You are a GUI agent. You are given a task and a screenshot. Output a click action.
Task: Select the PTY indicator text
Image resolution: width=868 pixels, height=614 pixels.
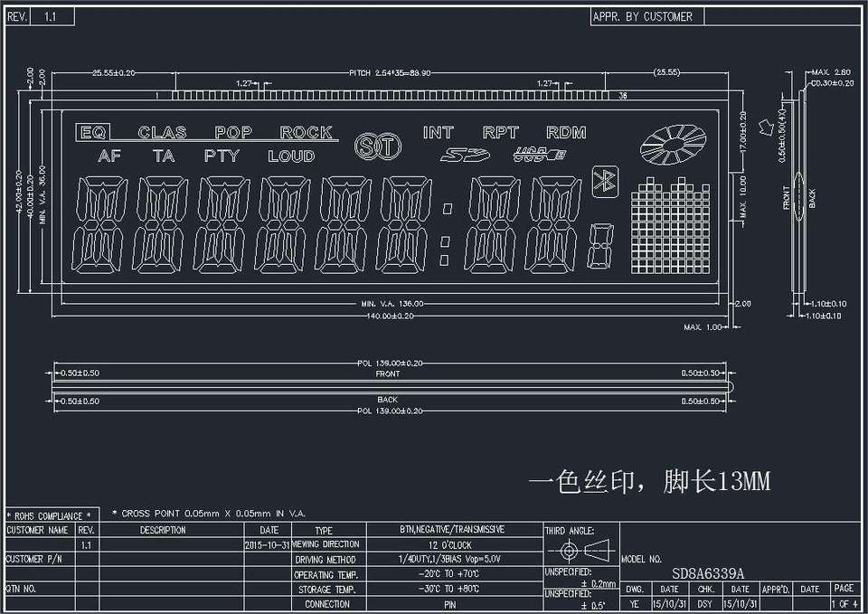222,156
